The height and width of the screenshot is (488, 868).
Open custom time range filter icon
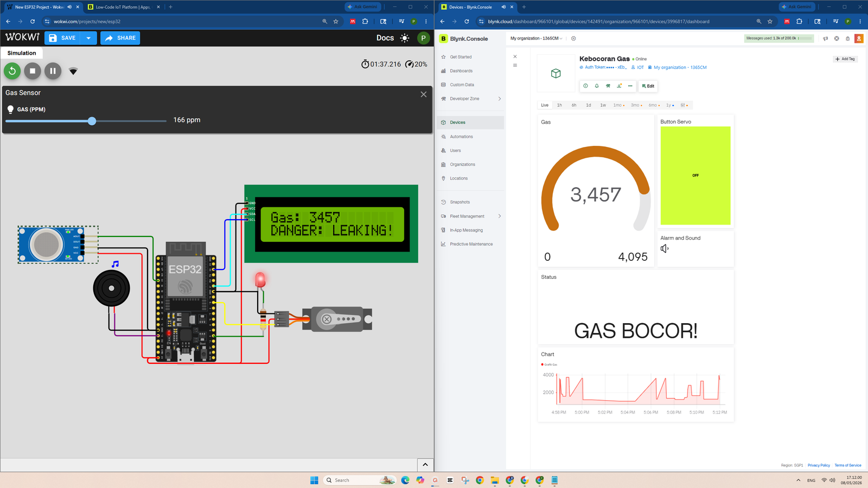tap(684, 105)
